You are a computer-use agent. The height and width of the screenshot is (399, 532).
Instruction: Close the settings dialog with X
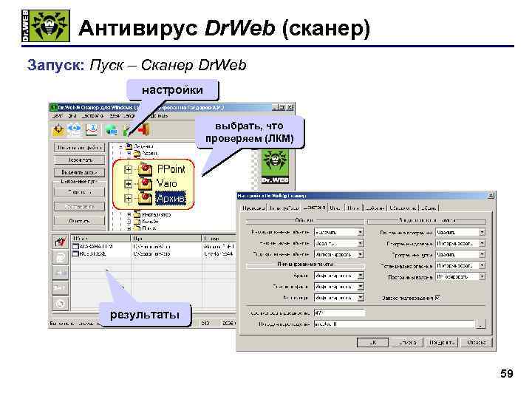pos(491,196)
